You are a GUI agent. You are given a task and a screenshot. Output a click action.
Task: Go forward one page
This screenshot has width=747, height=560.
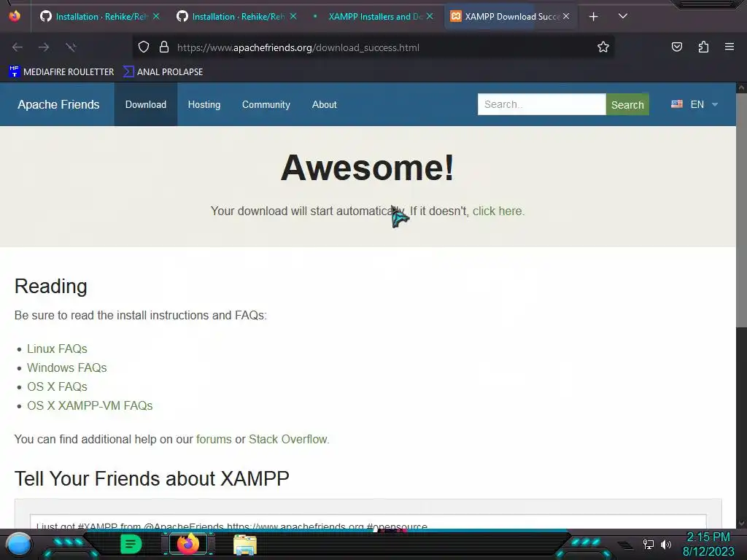pos(44,47)
